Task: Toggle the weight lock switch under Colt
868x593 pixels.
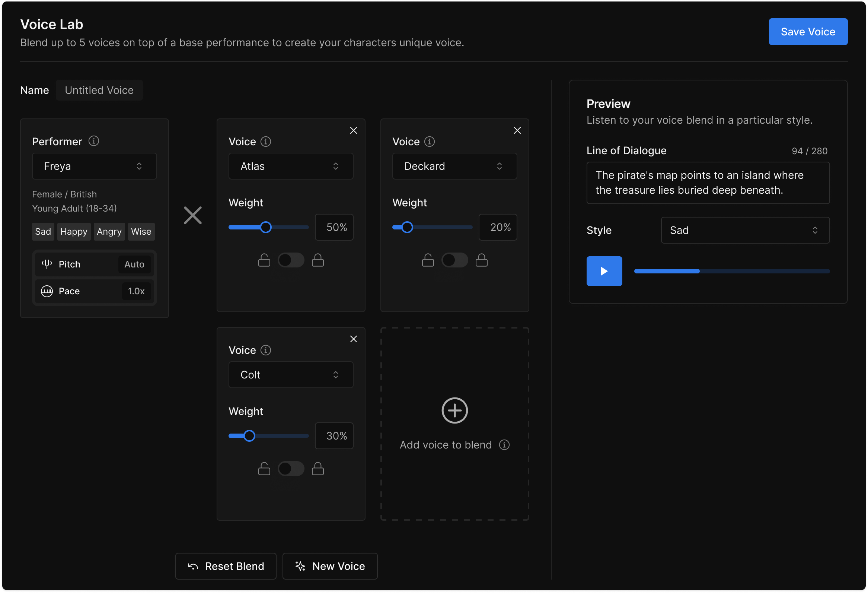Action: tap(291, 469)
